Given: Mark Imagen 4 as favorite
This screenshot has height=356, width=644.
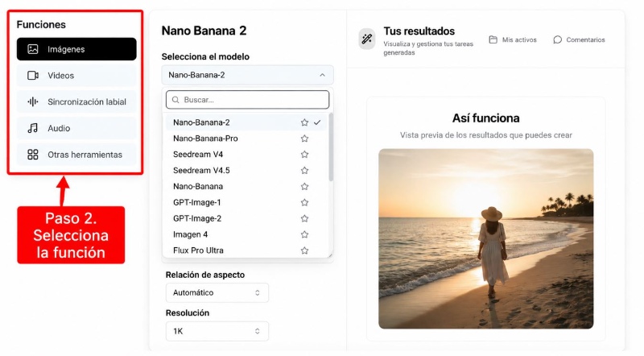Looking at the screenshot, I should pyautogui.click(x=304, y=234).
